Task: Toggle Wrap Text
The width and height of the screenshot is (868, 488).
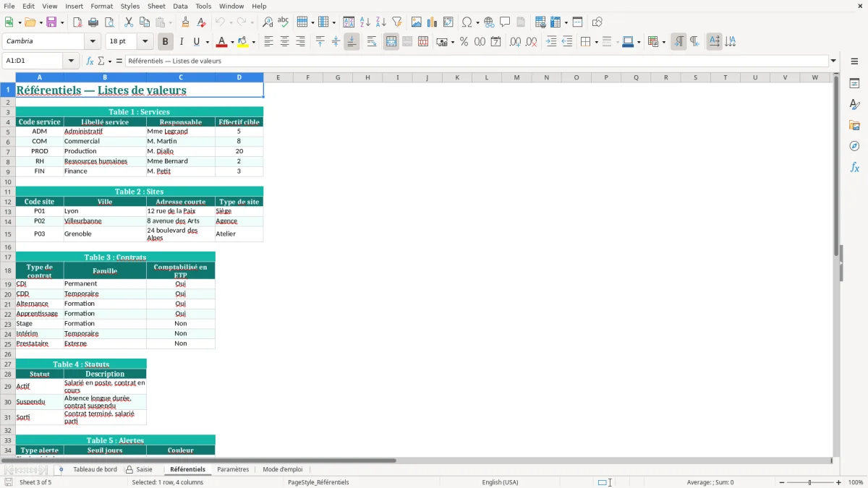Action: click(372, 42)
